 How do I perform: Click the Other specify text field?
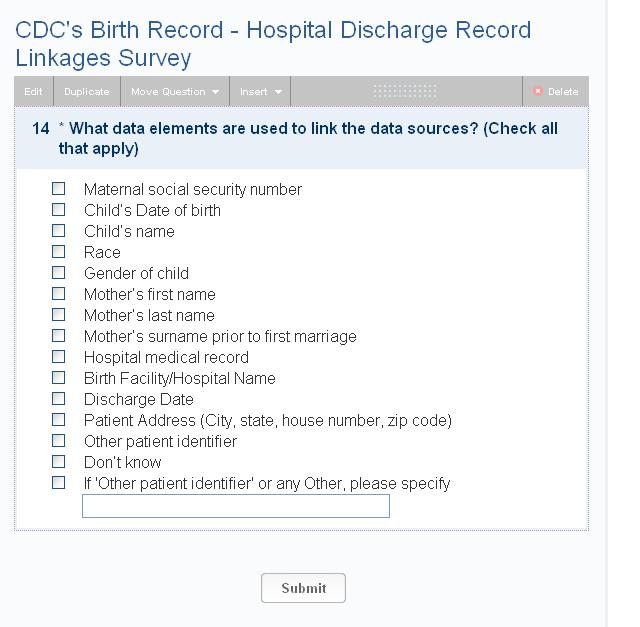pyautogui.click(x=236, y=506)
